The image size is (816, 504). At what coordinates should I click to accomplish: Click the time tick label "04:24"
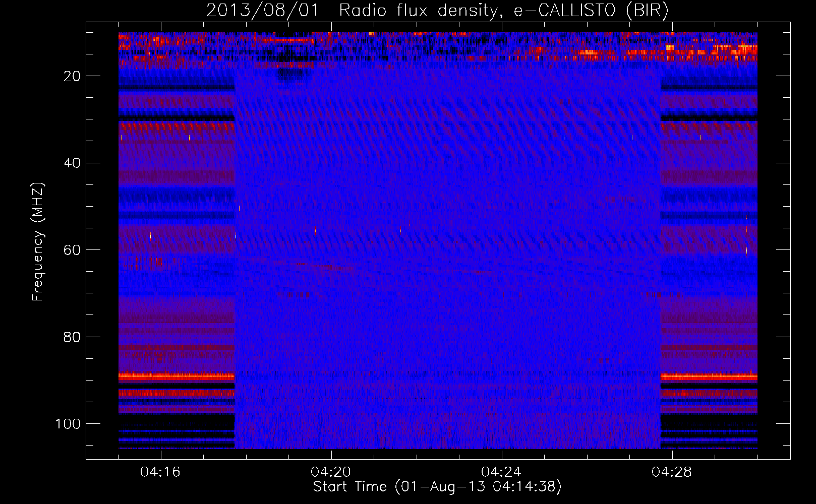click(501, 472)
